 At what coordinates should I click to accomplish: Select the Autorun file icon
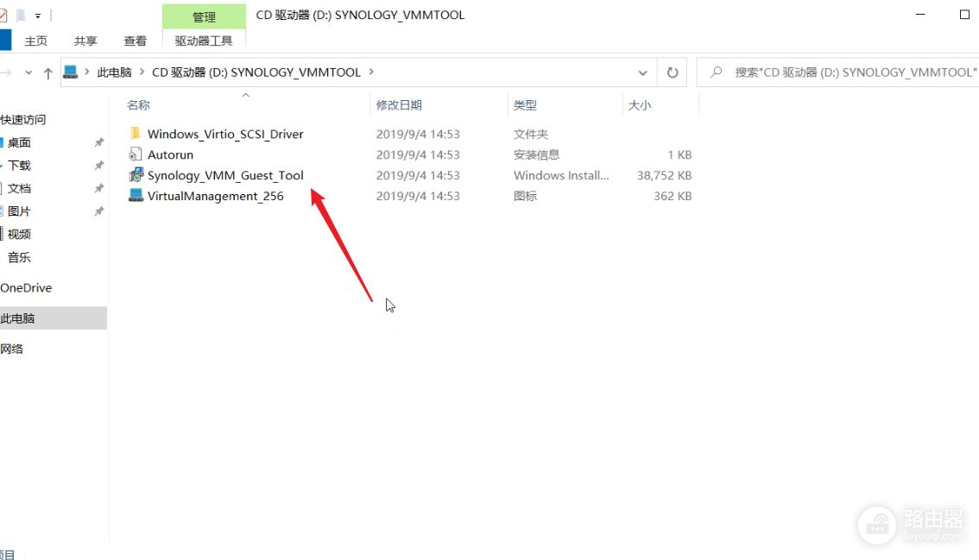pos(135,154)
